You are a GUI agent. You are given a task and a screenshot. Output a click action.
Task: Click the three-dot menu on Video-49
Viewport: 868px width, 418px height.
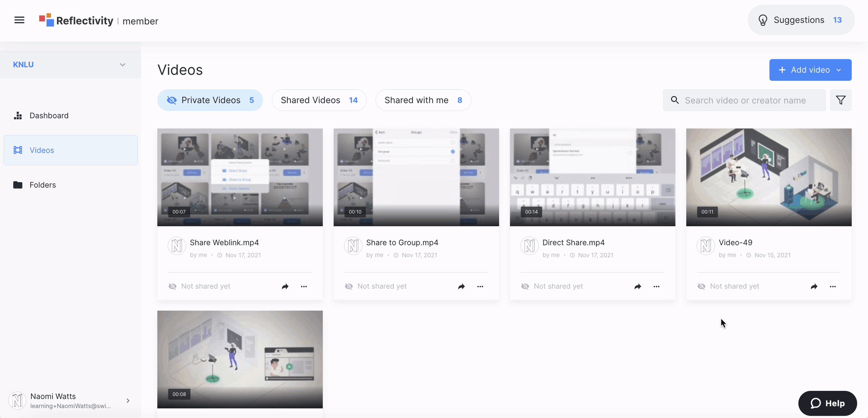pyautogui.click(x=833, y=287)
